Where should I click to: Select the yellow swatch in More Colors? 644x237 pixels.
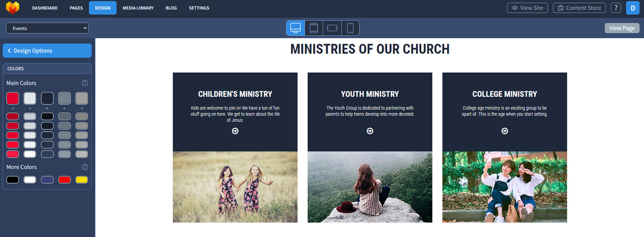(x=81, y=179)
